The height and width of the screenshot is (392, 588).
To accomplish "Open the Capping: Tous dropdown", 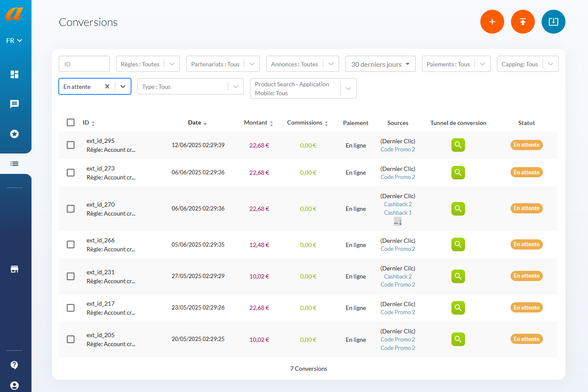I will coord(528,64).
